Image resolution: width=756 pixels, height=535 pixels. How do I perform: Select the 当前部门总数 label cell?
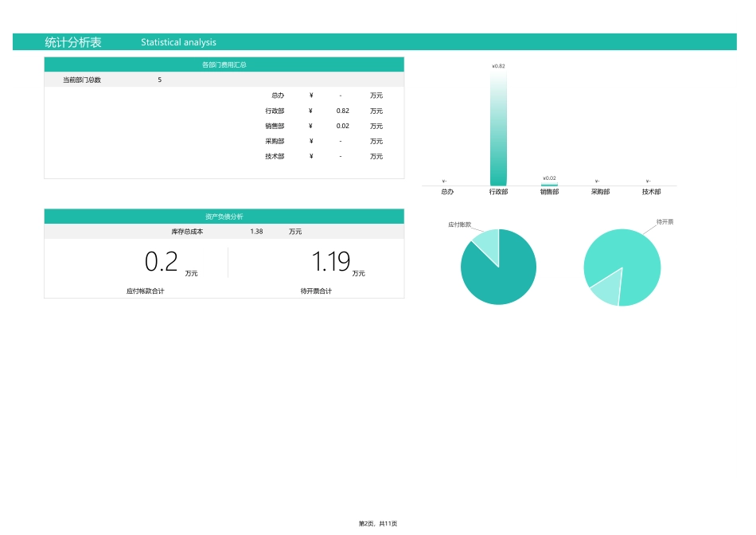[82, 80]
